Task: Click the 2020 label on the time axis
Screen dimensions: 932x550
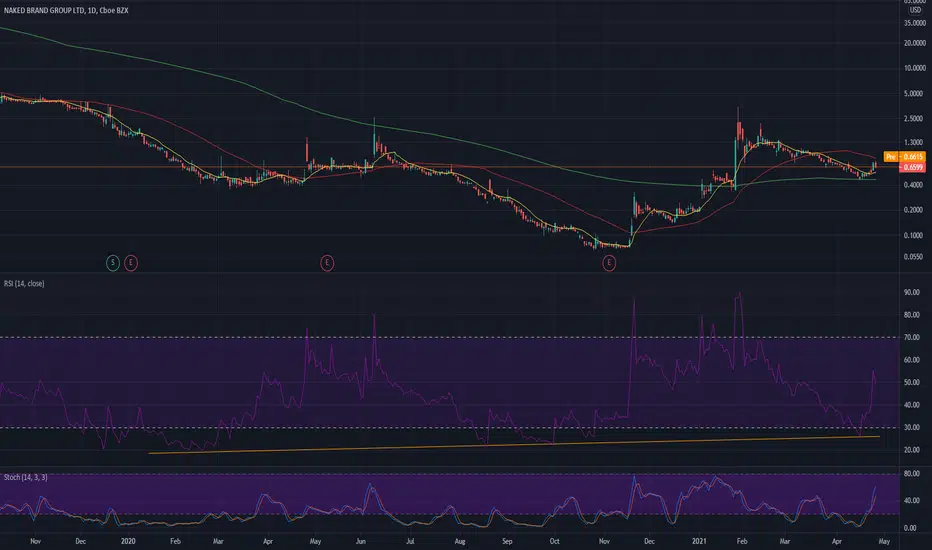Action: (x=128, y=541)
